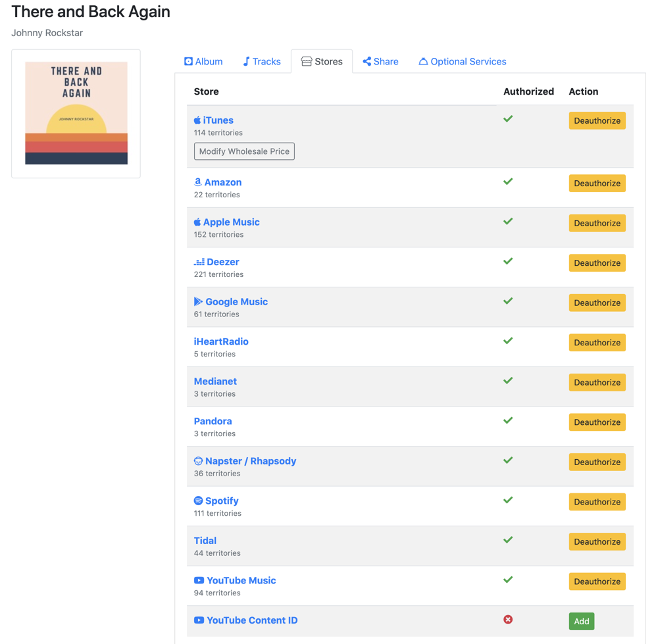The width and height of the screenshot is (658, 644).
Task: Open the Album tab
Action: point(203,62)
